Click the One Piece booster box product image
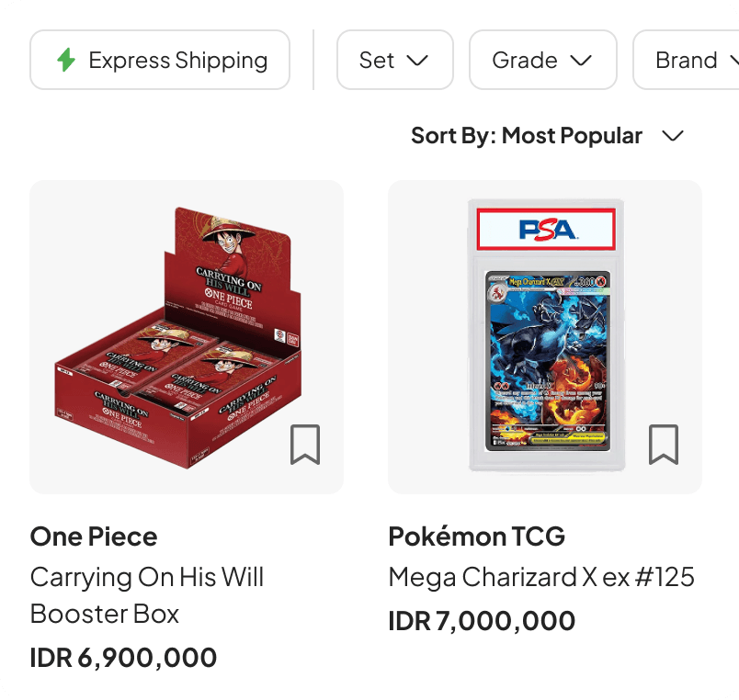Screen dimensions: 739x700 187,337
